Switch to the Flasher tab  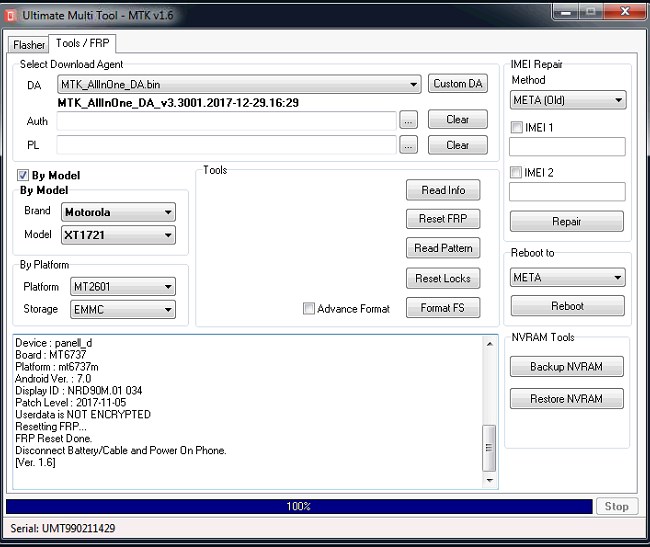pyautogui.click(x=29, y=44)
